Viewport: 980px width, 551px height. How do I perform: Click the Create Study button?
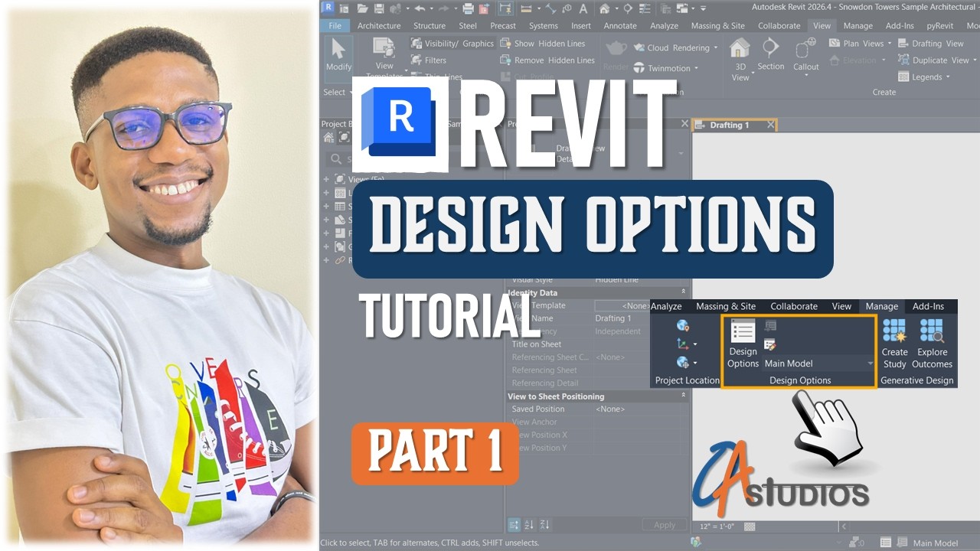(x=894, y=344)
